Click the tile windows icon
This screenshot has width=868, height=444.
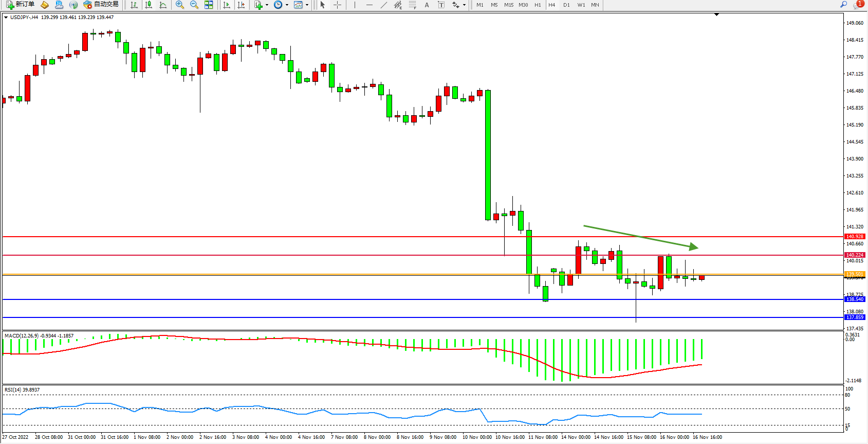(209, 5)
